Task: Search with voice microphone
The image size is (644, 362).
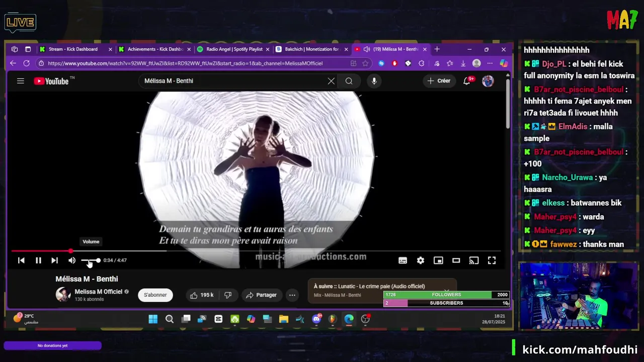Action: 374,81
